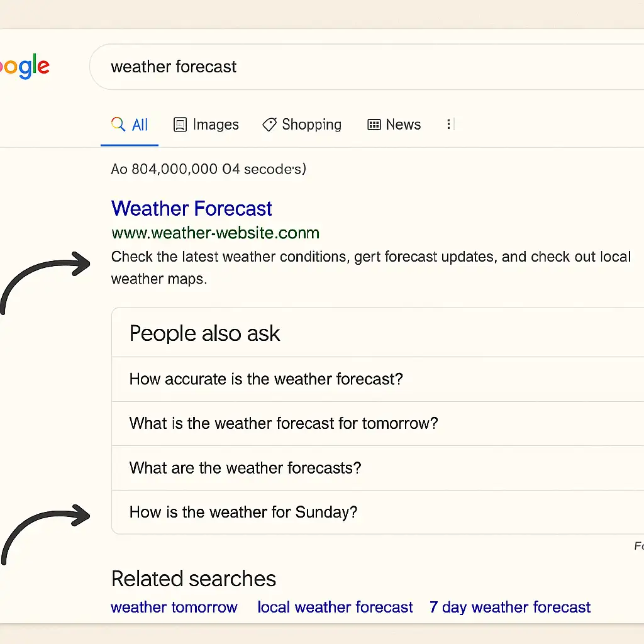The height and width of the screenshot is (644, 644).
Task: Click the magnifier icon on All tab
Action: pyautogui.click(x=118, y=125)
